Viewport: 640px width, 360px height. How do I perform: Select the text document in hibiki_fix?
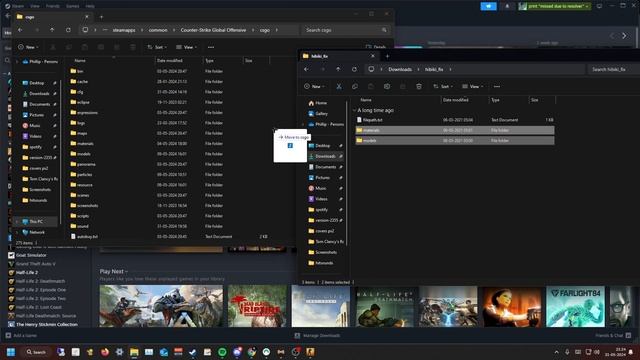pos(455,120)
